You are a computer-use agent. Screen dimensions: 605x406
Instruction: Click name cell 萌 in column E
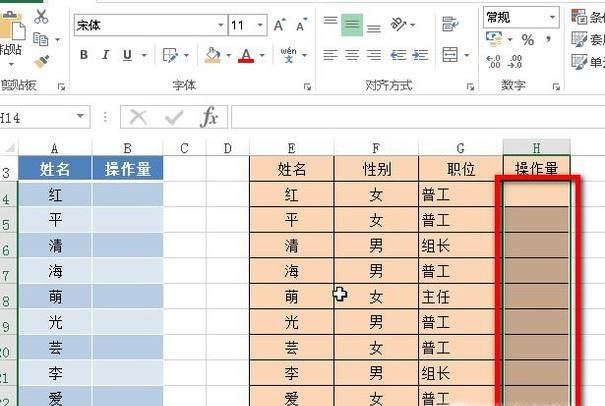tap(291, 297)
